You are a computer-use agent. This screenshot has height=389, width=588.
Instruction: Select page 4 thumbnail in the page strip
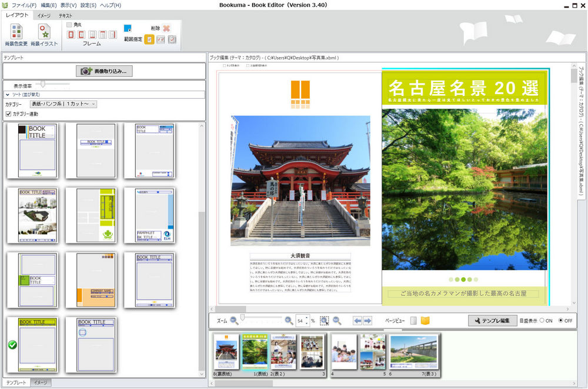point(344,352)
